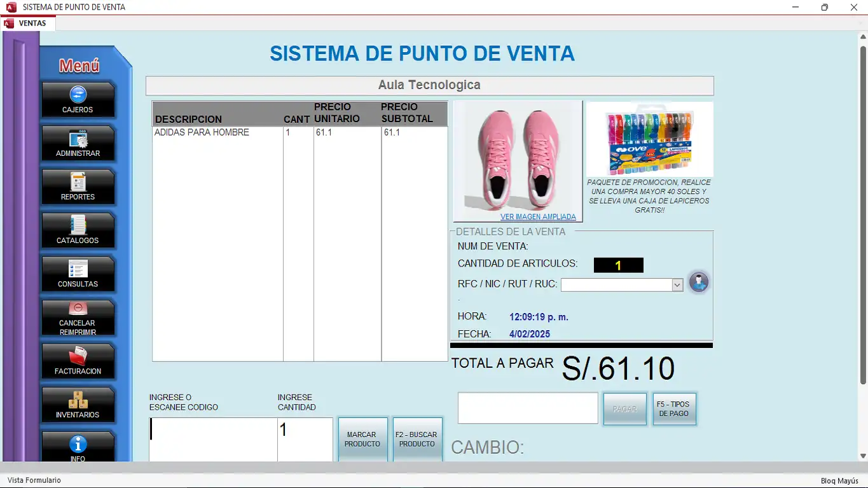Screen dimensions: 868x488
Task: Click the pink Adidas shoe thumbnail
Action: (516, 156)
